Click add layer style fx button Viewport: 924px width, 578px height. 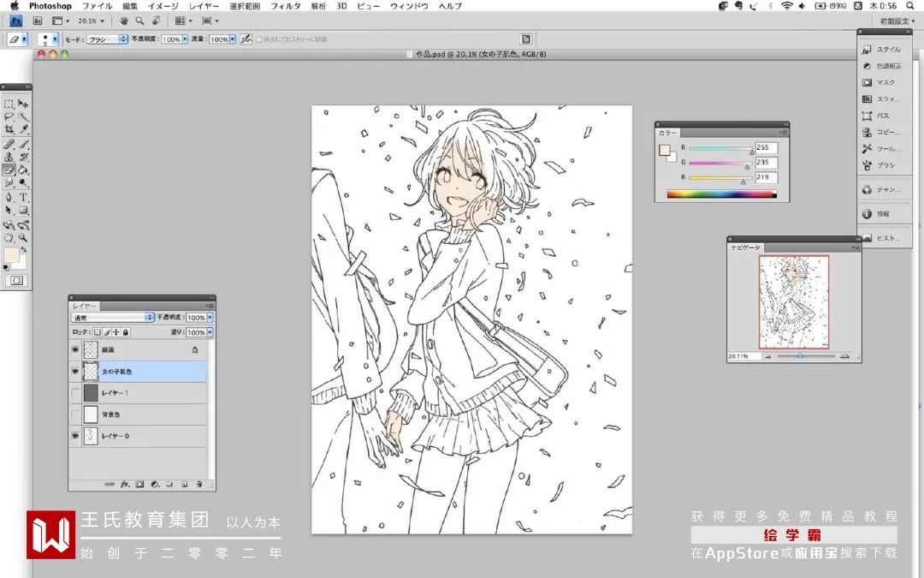(124, 484)
